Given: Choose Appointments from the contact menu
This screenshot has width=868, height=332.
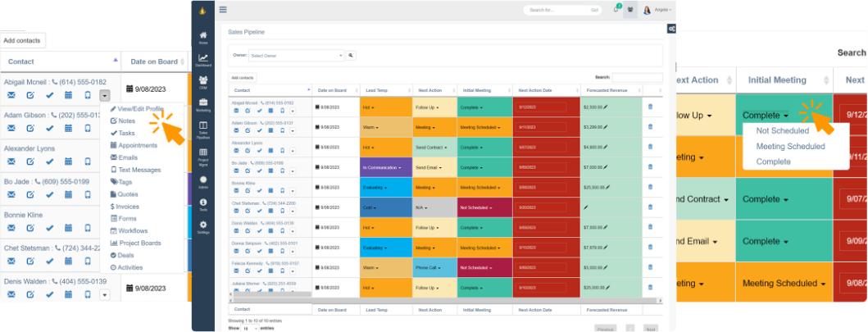Looking at the screenshot, I should [x=134, y=145].
